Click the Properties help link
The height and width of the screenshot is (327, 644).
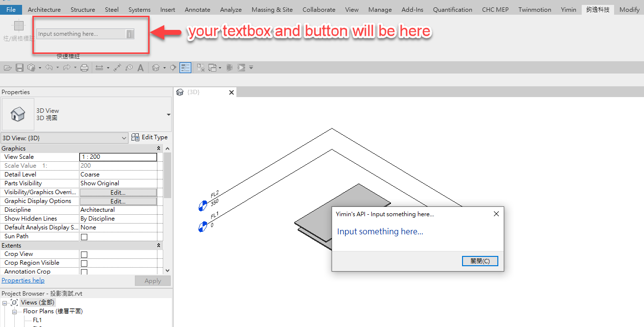pos(23,280)
